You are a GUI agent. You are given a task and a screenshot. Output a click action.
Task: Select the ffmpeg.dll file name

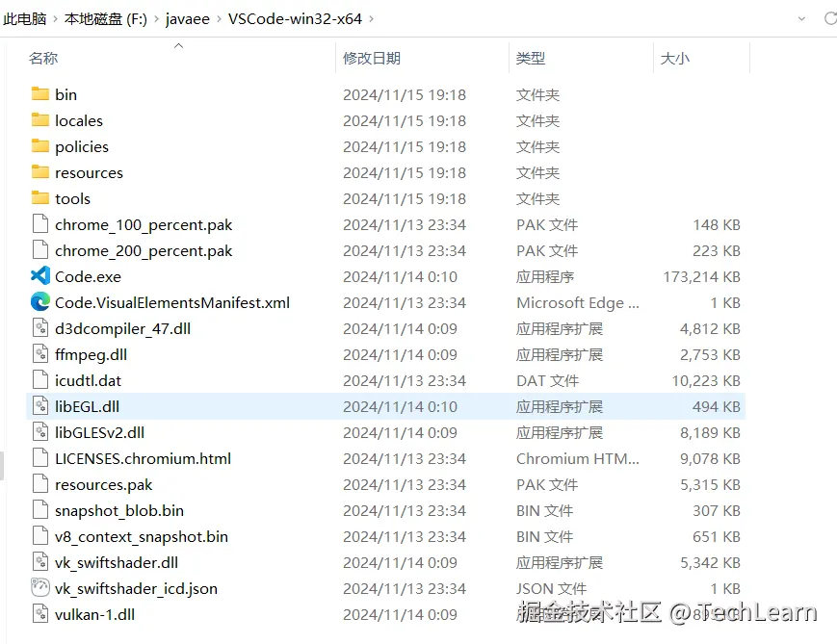coord(92,355)
